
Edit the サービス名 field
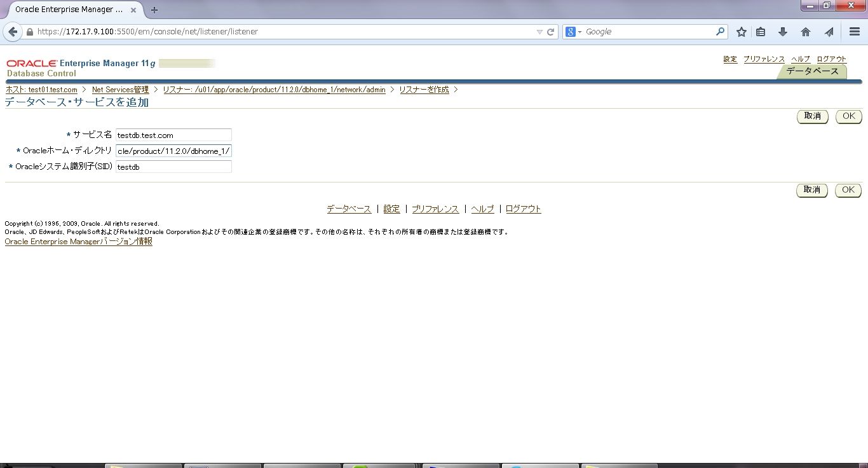(173, 135)
